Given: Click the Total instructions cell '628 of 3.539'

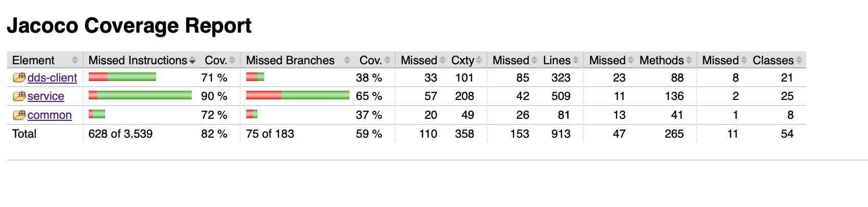Looking at the screenshot, I should click(x=120, y=134).
